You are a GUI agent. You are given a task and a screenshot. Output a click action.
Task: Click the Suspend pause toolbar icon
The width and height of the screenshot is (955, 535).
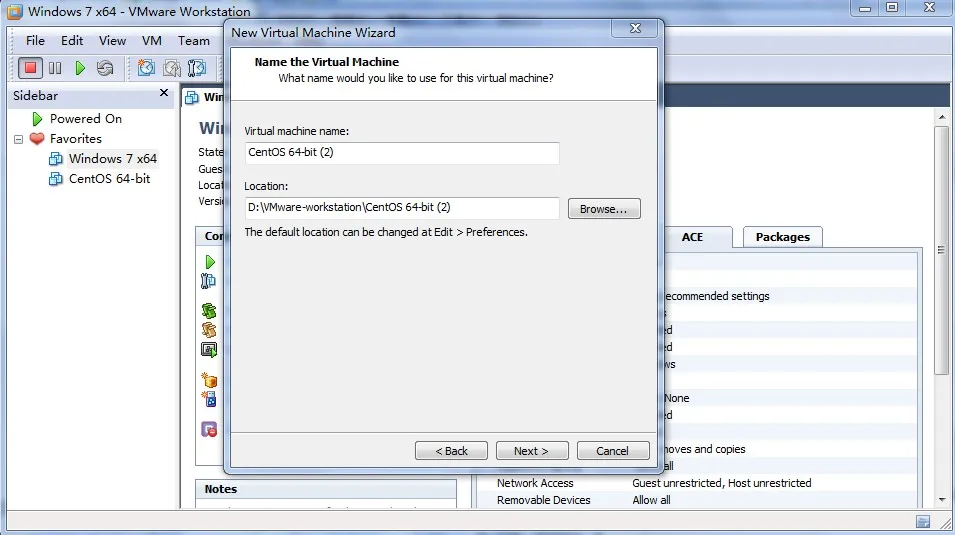tap(55, 68)
